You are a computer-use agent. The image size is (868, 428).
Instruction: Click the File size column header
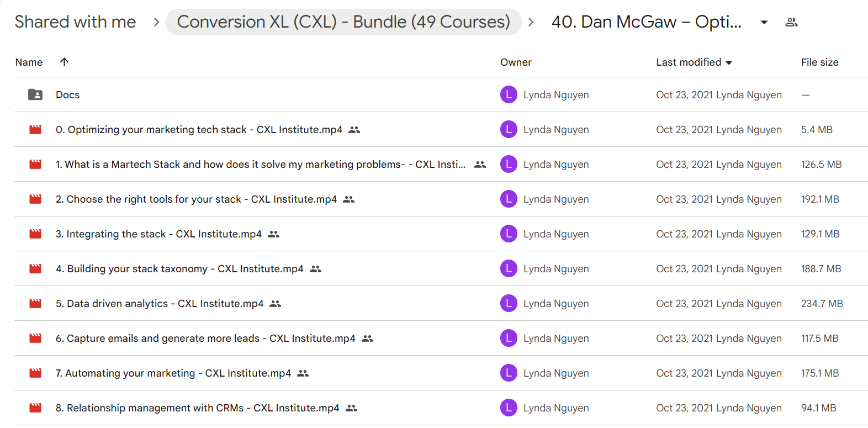click(x=819, y=62)
